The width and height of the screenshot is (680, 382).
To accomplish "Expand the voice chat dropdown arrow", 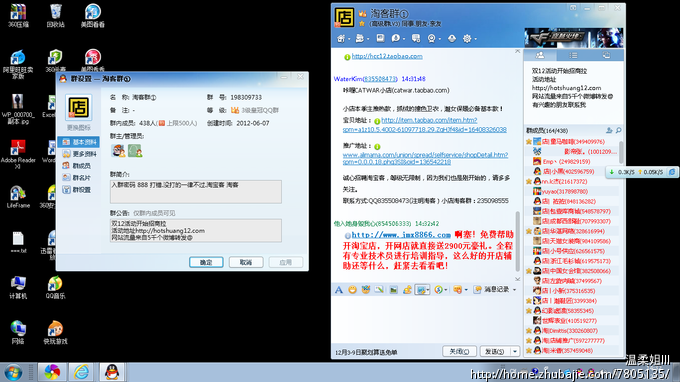I will click(x=403, y=39).
